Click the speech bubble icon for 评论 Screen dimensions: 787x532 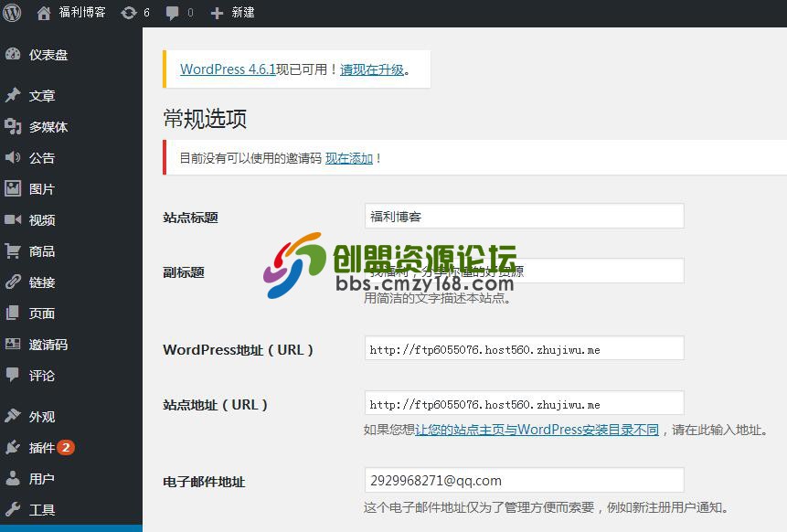click(13, 376)
